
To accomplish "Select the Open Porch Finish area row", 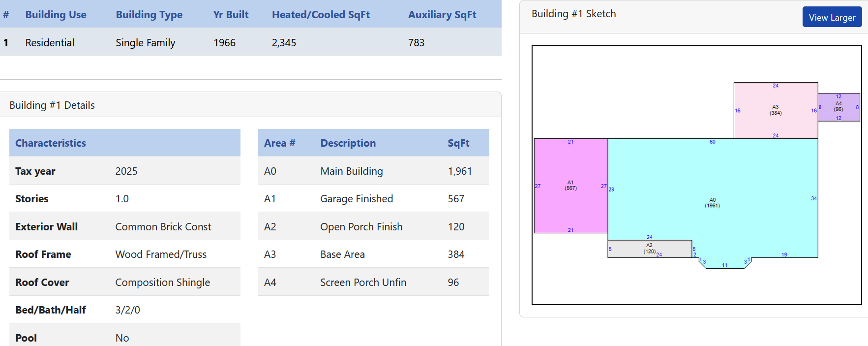I will coord(373,227).
